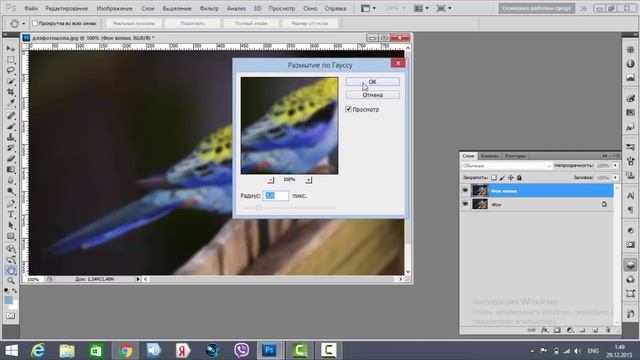Create new adjustment layer icon
The image size is (640, 360).
pos(570,330)
